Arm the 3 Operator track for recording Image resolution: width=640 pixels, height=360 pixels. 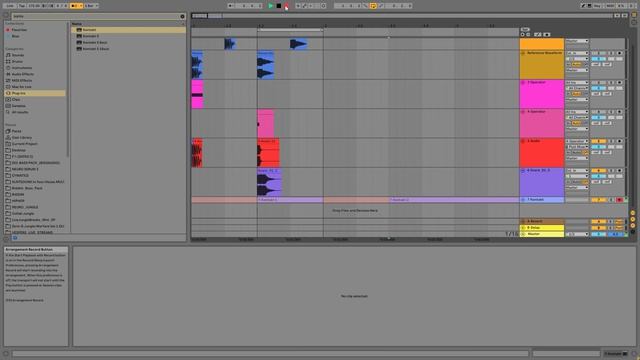pyautogui.click(x=619, y=83)
